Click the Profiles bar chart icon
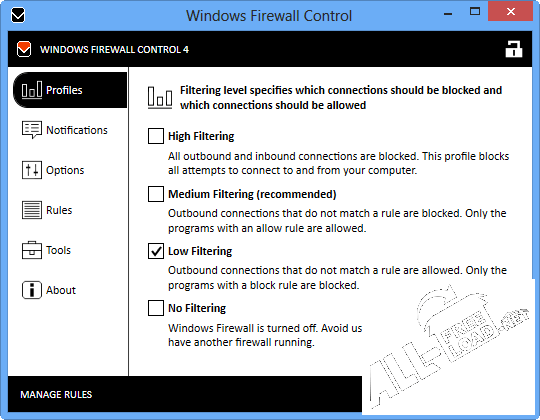Viewport: 540px width, 420px height. click(32, 90)
